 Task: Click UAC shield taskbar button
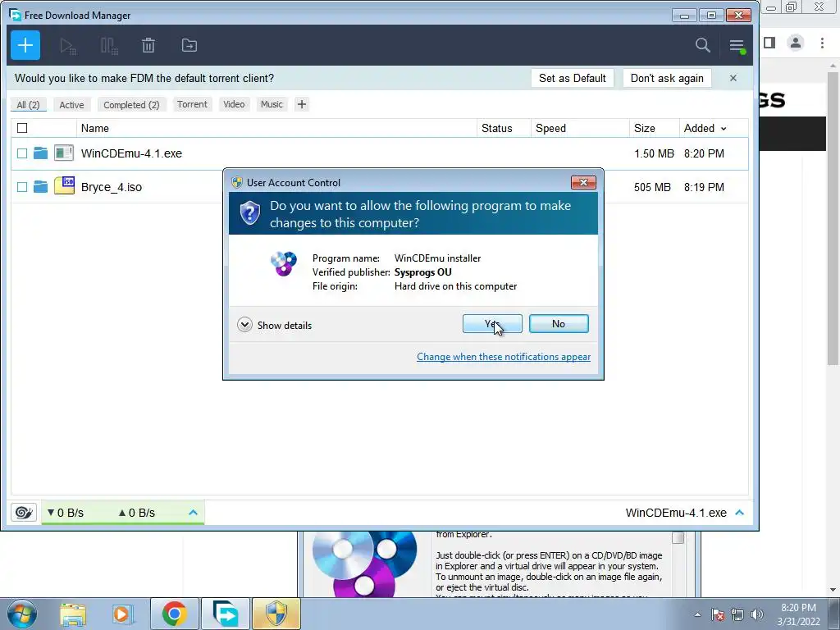click(x=276, y=614)
